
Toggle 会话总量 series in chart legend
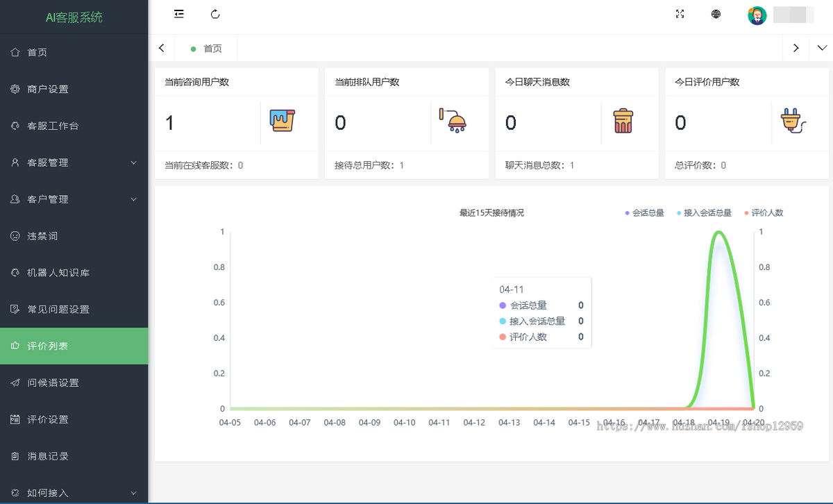644,213
